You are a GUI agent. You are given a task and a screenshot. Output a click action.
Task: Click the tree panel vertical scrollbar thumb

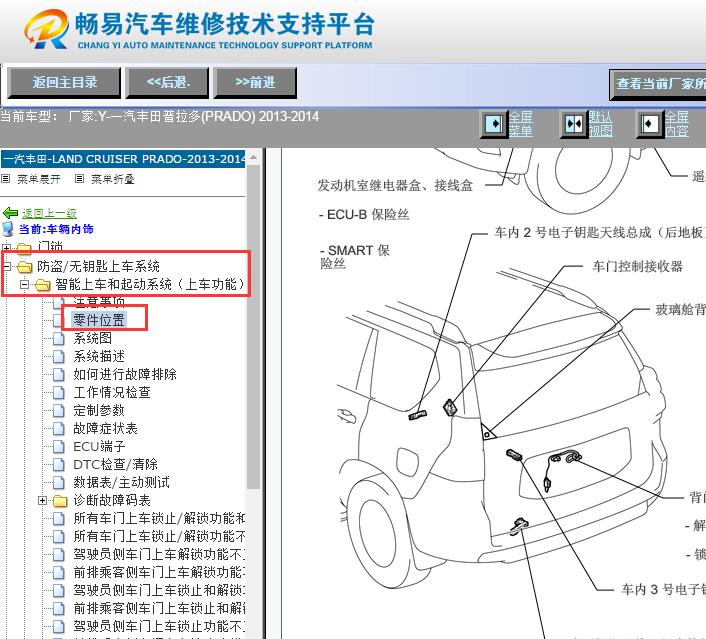point(253,326)
